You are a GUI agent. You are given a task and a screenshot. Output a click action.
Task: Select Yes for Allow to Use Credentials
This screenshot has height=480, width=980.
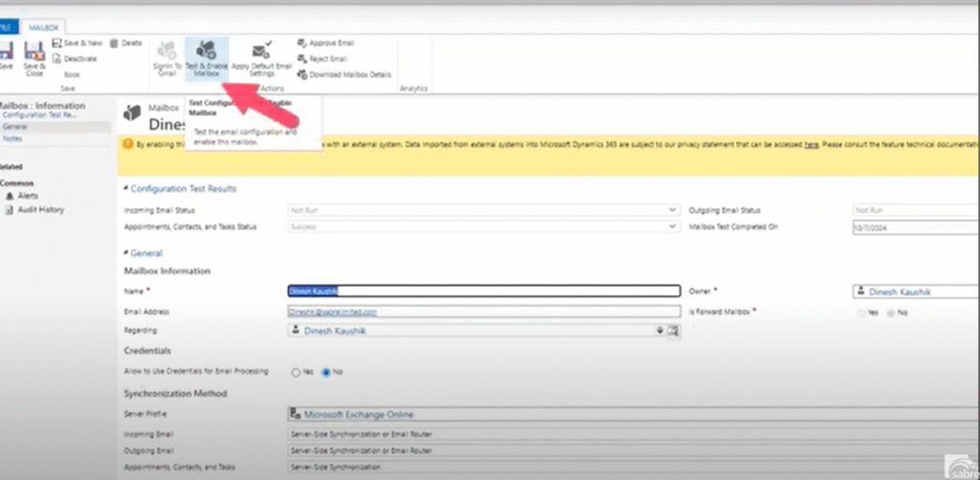coord(296,371)
